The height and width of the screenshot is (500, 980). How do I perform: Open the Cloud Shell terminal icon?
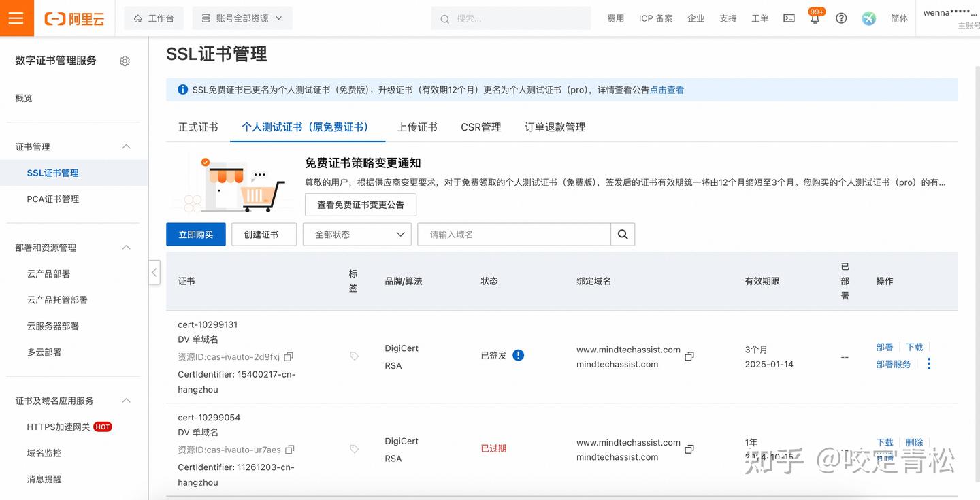click(789, 18)
